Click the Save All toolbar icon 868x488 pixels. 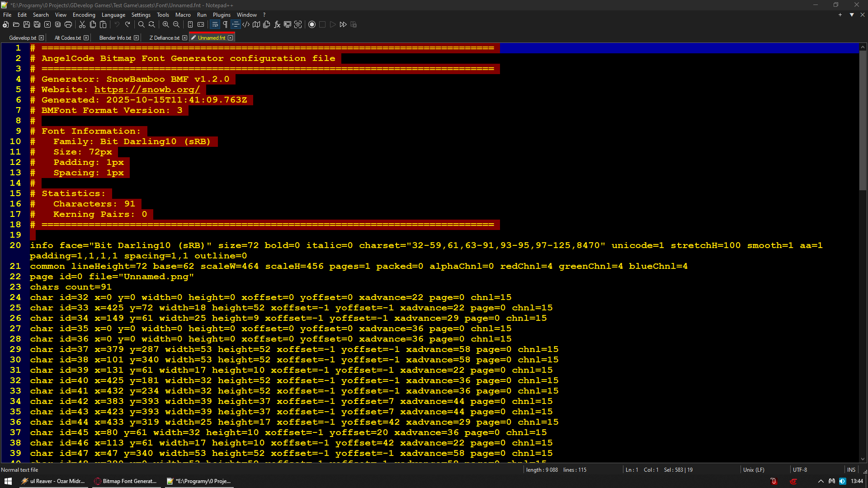tap(37, 24)
